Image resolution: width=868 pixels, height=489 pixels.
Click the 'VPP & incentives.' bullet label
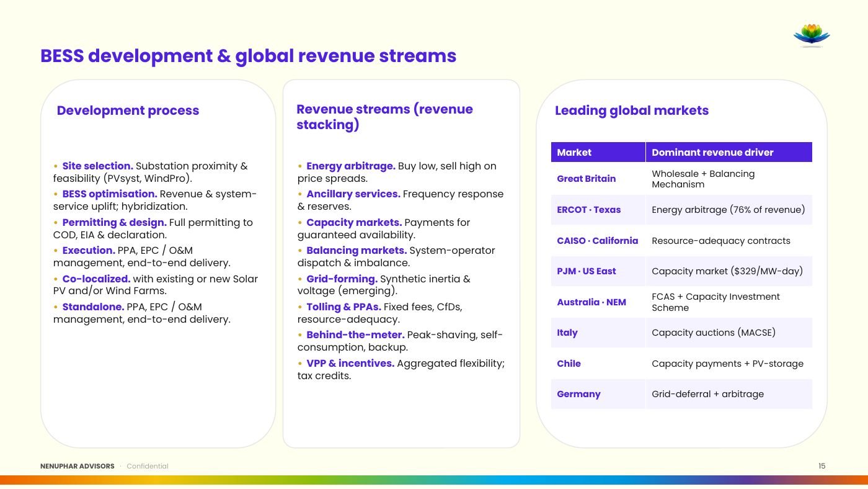350,363
